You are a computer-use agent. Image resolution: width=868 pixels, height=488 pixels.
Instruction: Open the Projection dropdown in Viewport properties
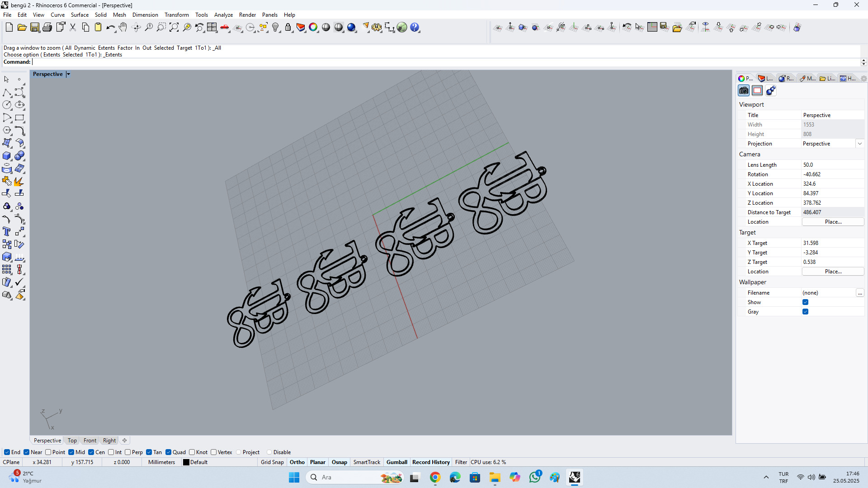[859, 144]
